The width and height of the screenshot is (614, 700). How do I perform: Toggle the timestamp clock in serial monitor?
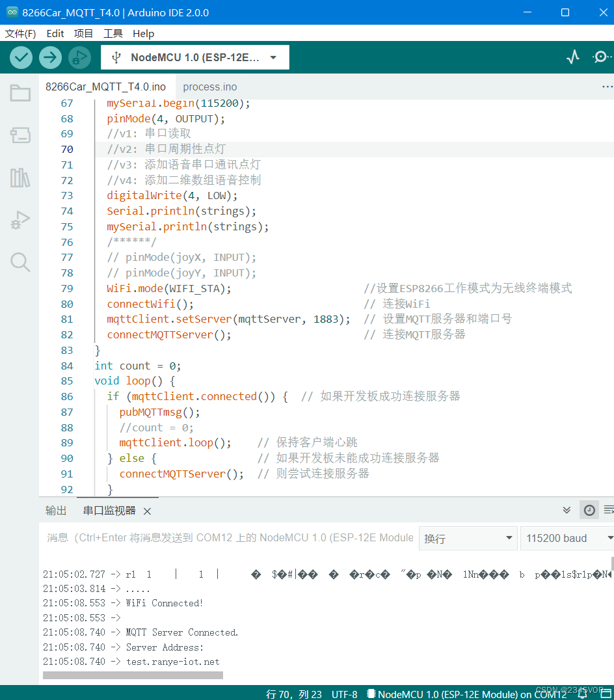pos(589,511)
